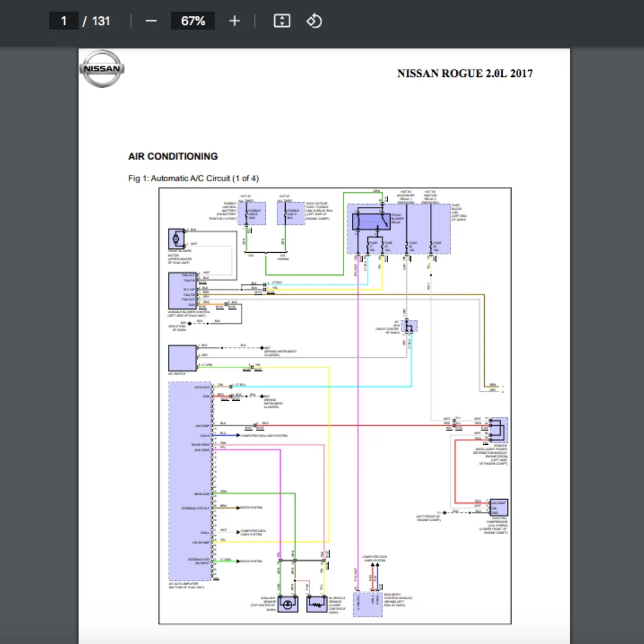
Task: Select the current page number field
Action: coord(64,21)
